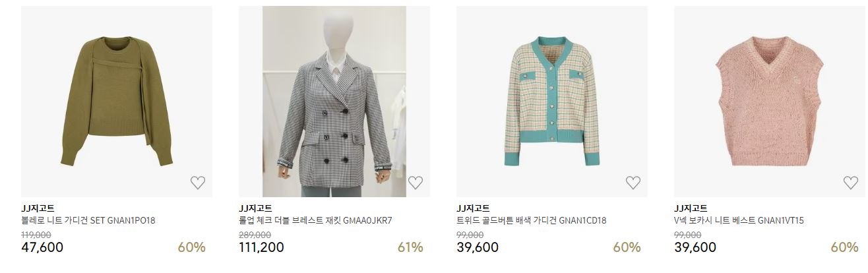The image size is (868, 273).
Task: Click the 61% discount label
Action: tap(410, 247)
